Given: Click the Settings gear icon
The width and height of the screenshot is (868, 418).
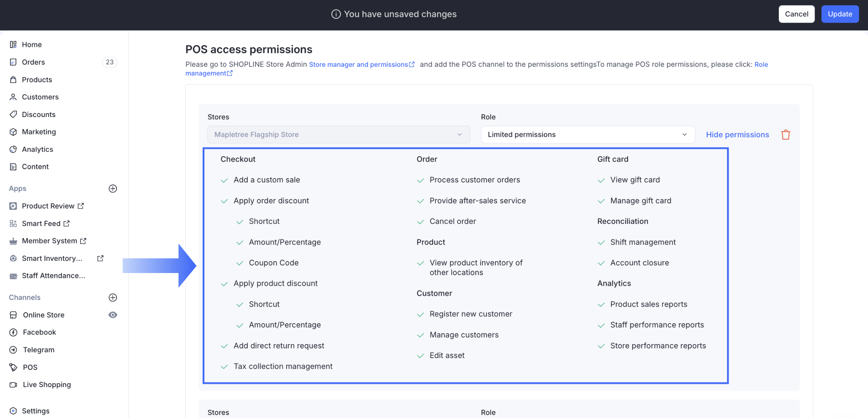Looking at the screenshot, I should pyautogui.click(x=13, y=411).
